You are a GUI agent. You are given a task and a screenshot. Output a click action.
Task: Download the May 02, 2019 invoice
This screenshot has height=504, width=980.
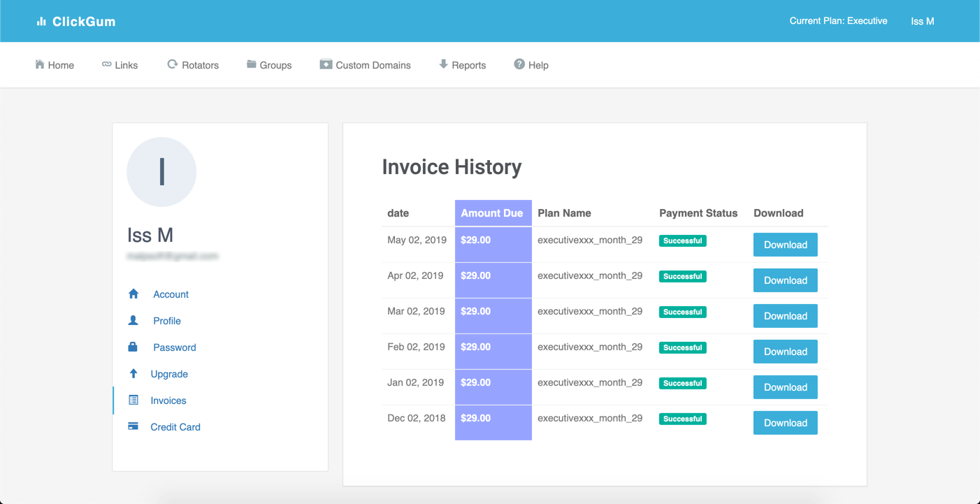[x=785, y=245]
